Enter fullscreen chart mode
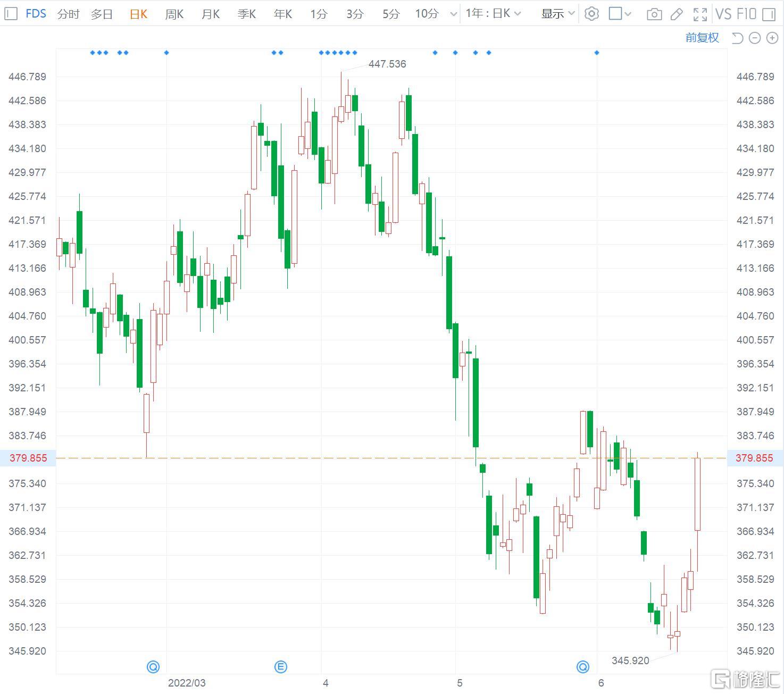784x694 pixels. click(x=700, y=14)
